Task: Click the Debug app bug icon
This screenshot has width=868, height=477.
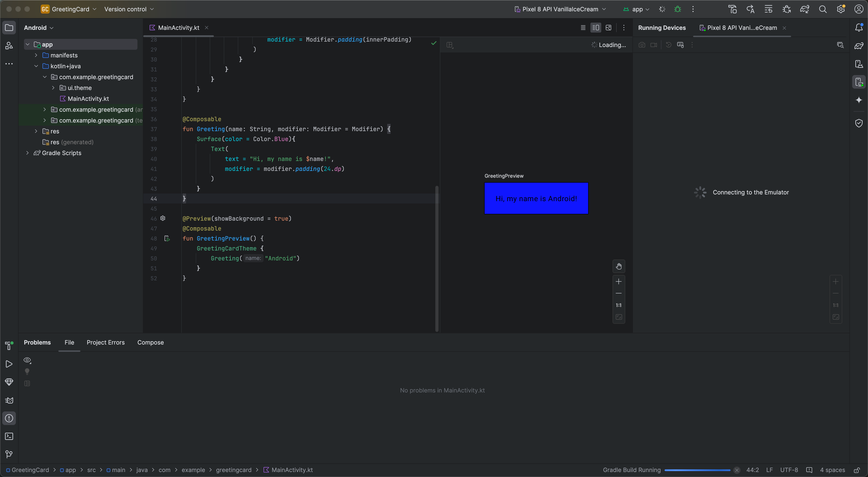Action: pyautogui.click(x=678, y=9)
